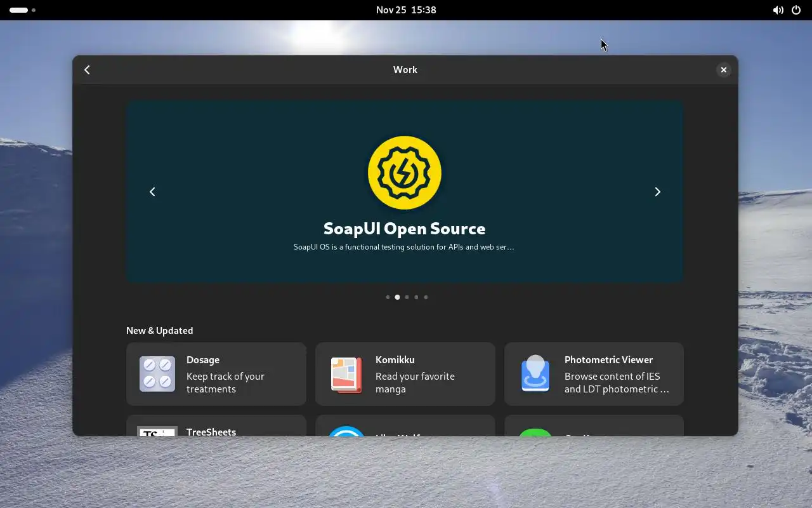This screenshot has height=508, width=812.
Task: Open the SoapUI Open Source title
Action: click(405, 229)
